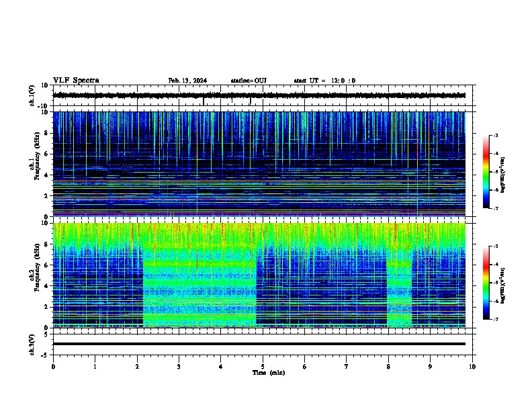
Task: Click the "1" tick on the time axis
Action: coord(95,367)
